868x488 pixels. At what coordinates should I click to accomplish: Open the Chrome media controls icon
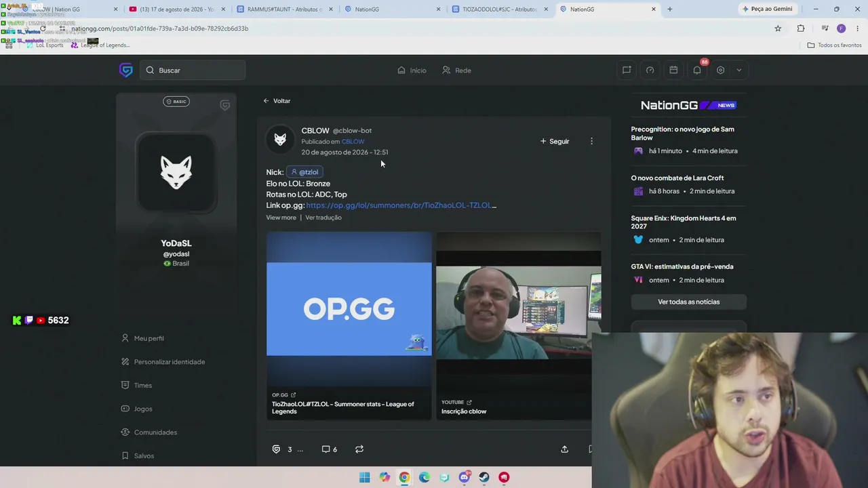pos(825,28)
